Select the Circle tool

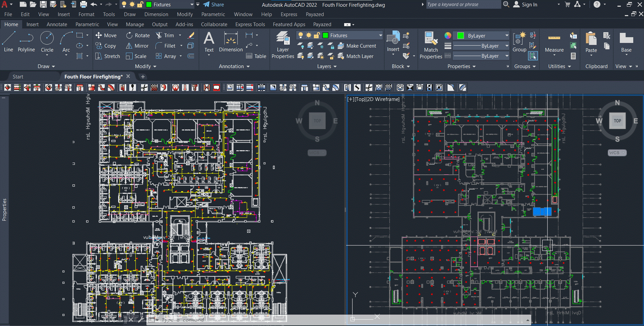click(x=47, y=42)
